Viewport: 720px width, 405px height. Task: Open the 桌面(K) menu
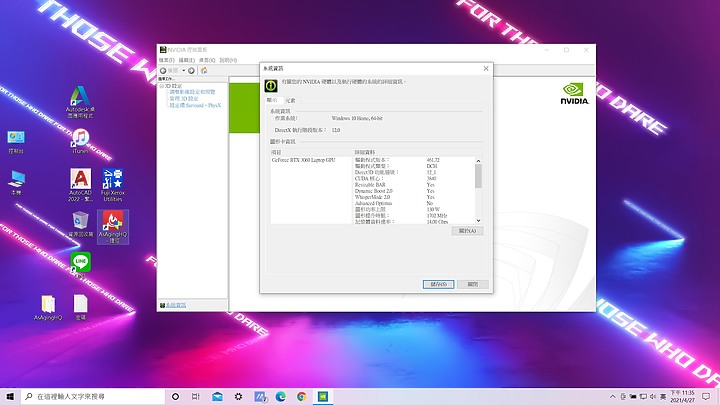pos(207,60)
